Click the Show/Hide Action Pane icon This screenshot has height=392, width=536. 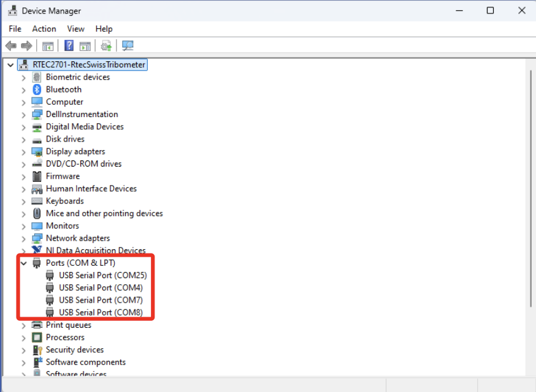85,46
